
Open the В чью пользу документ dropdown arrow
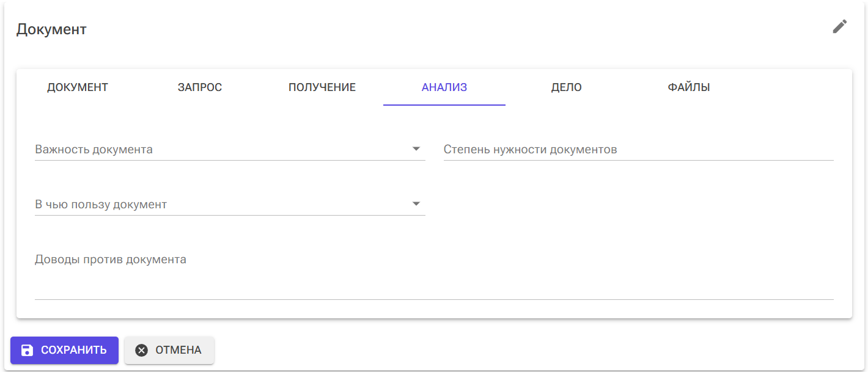416,202
